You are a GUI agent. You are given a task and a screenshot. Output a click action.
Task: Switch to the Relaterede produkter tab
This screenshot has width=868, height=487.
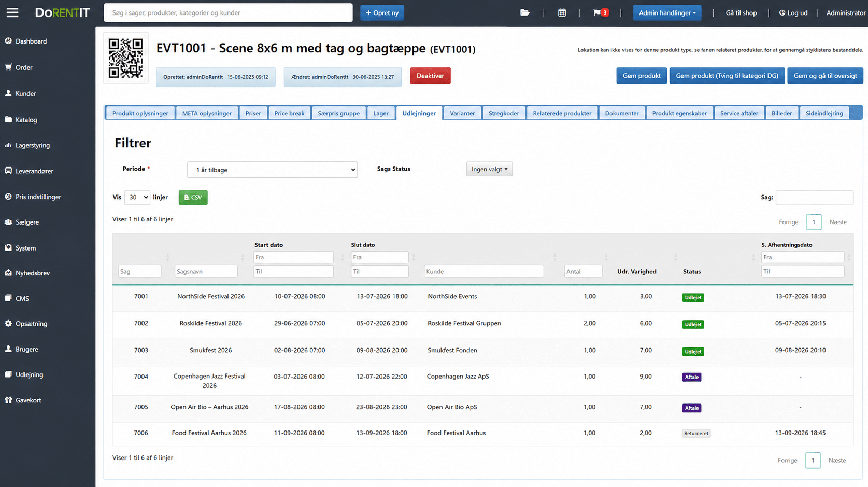tap(562, 113)
